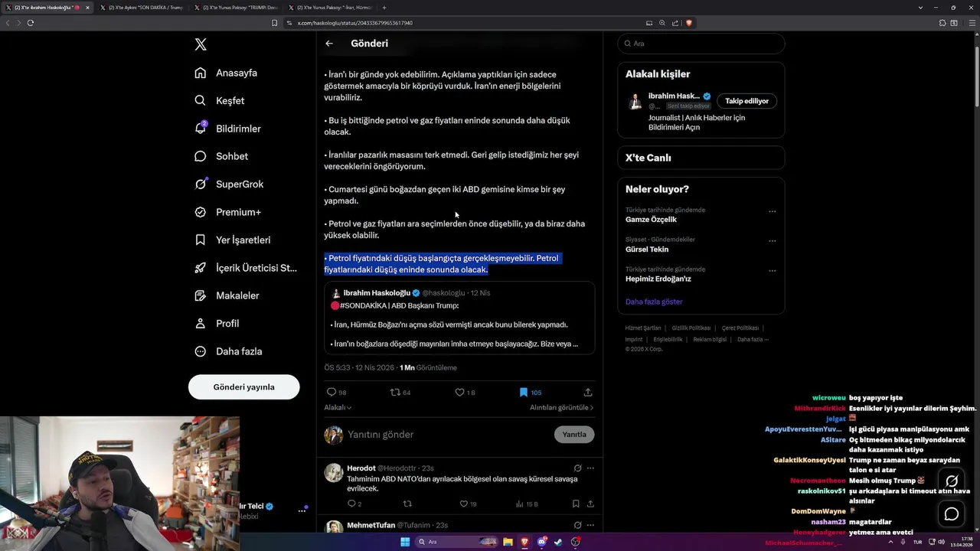The image size is (980, 551).
Task: Open X'te Canlı panel
Action: pos(701,158)
